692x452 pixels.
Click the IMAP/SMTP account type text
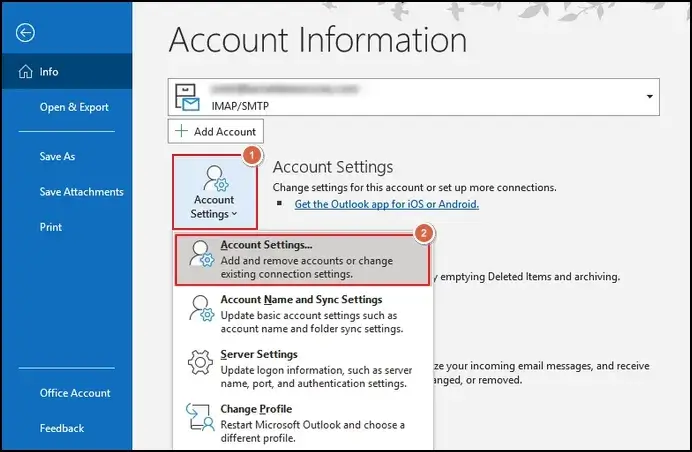(240, 106)
